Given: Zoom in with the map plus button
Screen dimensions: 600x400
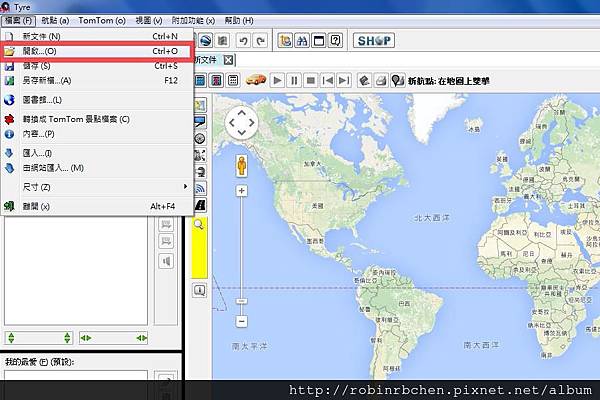Looking at the screenshot, I should pyautogui.click(x=241, y=191).
